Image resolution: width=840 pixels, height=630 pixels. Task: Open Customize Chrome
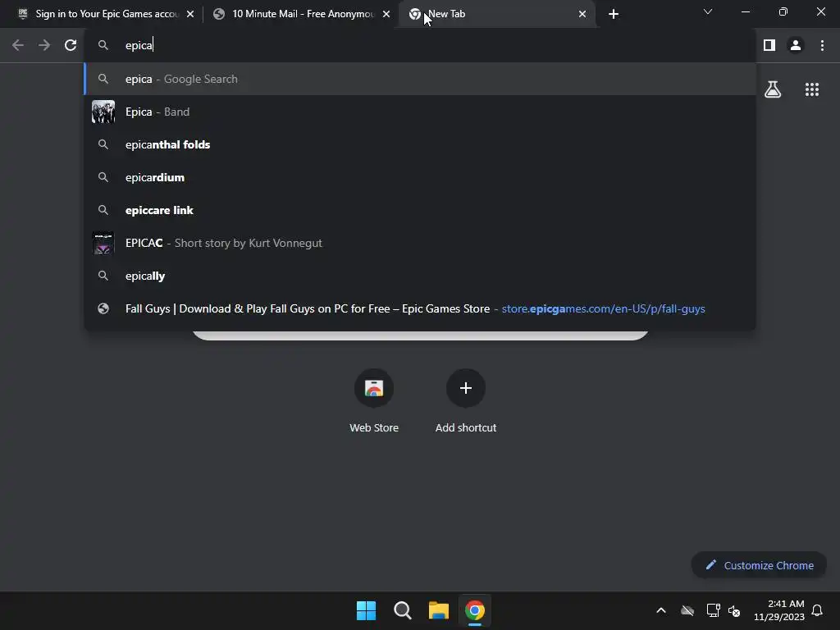point(759,565)
